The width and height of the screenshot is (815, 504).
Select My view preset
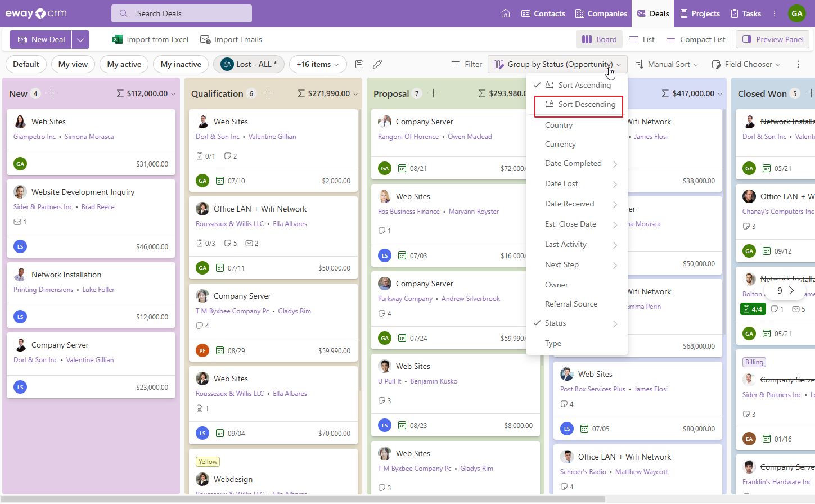click(x=73, y=64)
